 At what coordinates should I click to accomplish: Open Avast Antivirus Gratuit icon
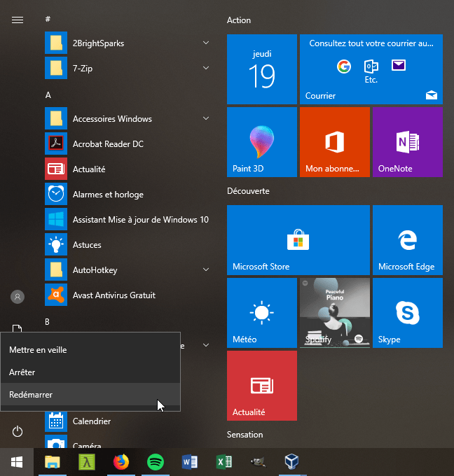click(x=56, y=295)
